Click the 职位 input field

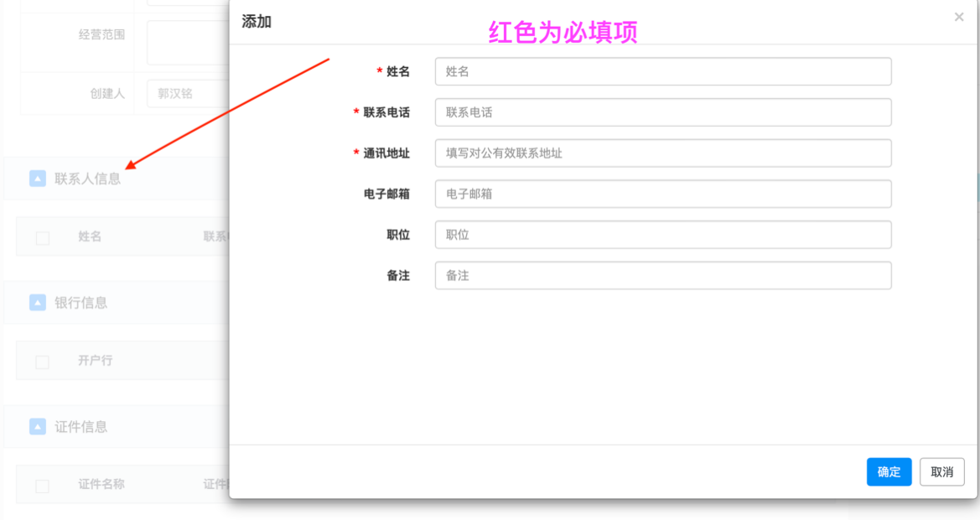[662, 235]
